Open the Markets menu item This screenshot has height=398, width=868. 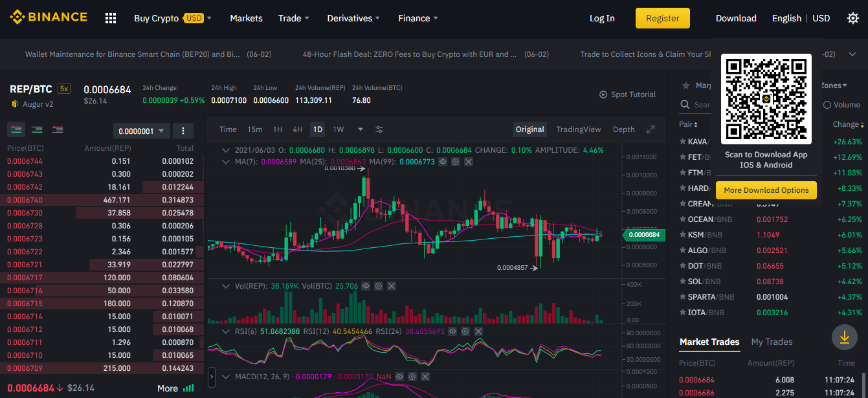(246, 18)
